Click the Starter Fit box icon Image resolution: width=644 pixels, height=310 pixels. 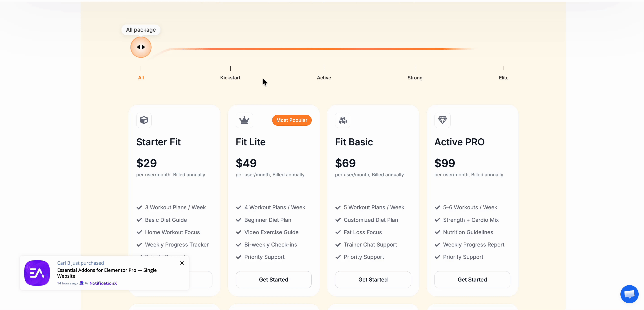click(x=144, y=120)
